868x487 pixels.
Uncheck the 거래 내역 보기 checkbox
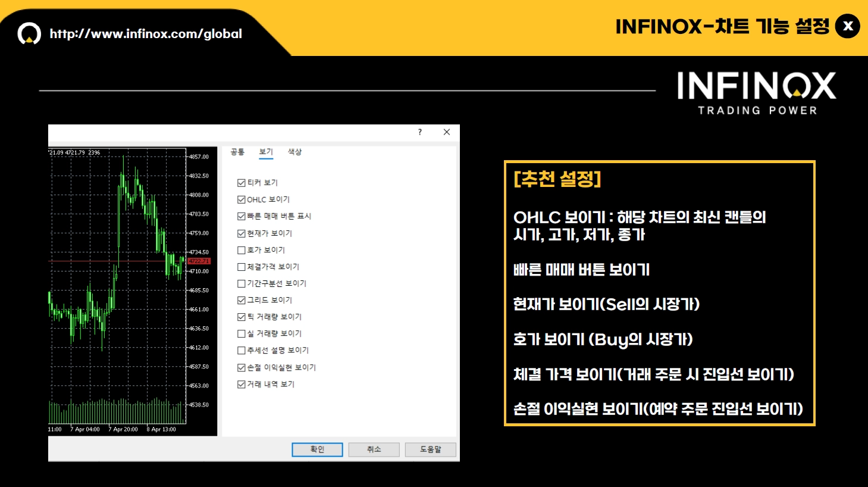[241, 384]
